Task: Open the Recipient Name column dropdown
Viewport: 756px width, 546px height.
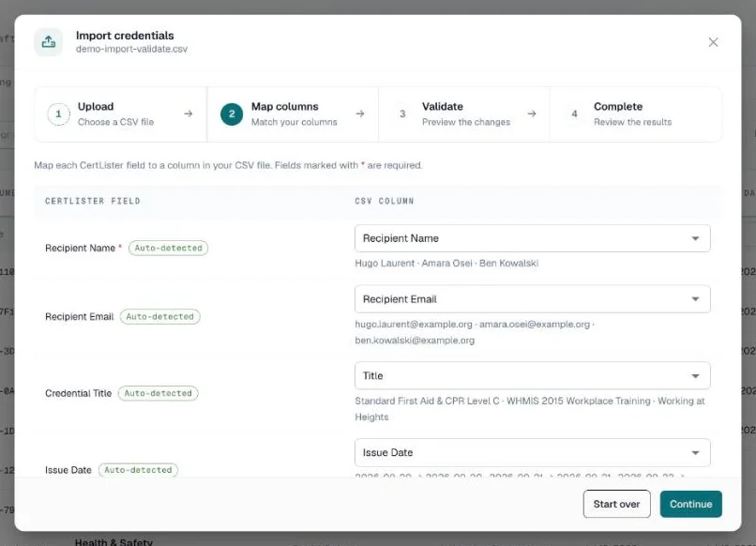Action: tap(532, 238)
